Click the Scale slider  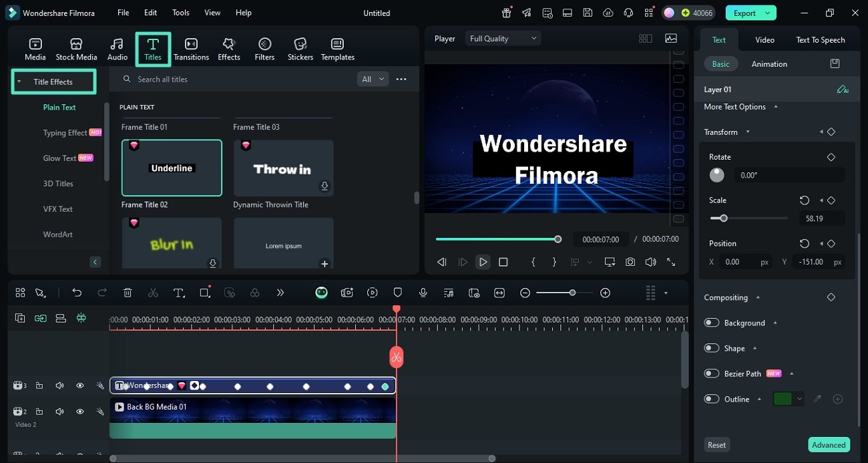[x=748, y=218]
